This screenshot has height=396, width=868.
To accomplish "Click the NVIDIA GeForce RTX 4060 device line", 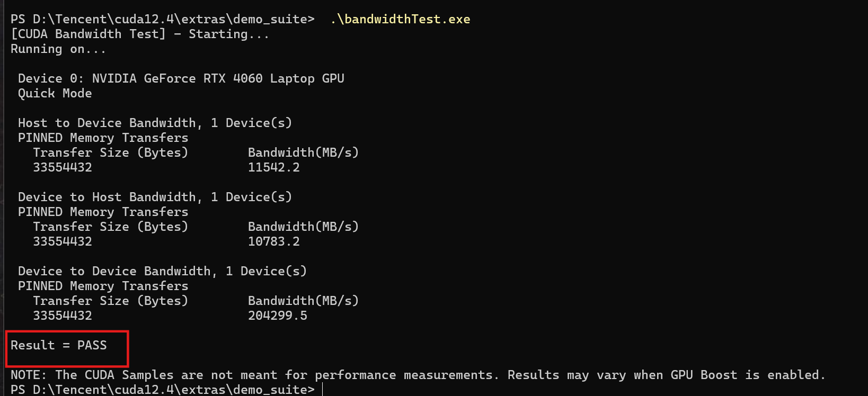I will [x=181, y=78].
